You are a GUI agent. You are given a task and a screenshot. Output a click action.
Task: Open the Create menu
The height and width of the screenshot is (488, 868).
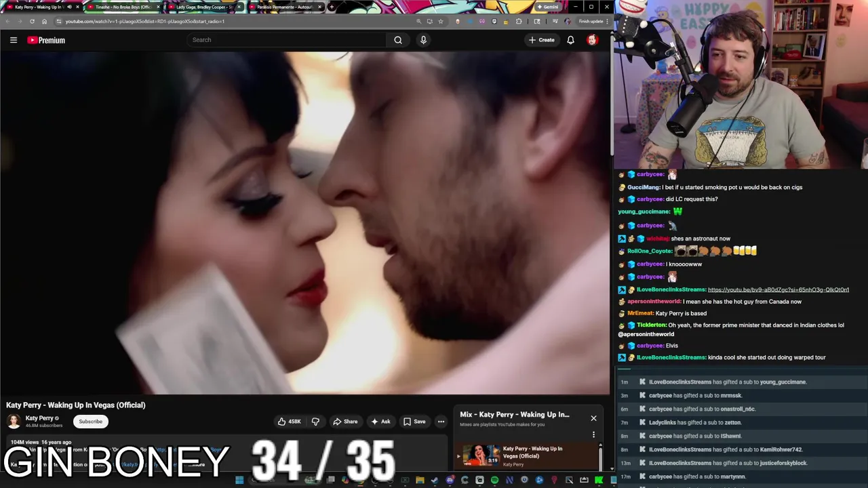[542, 40]
